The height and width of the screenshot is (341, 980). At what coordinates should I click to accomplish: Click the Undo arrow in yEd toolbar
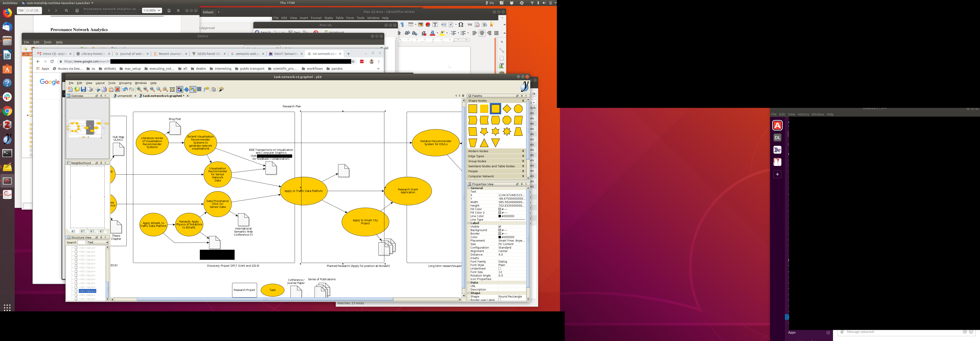pyautogui.click(x=125, y=89)
